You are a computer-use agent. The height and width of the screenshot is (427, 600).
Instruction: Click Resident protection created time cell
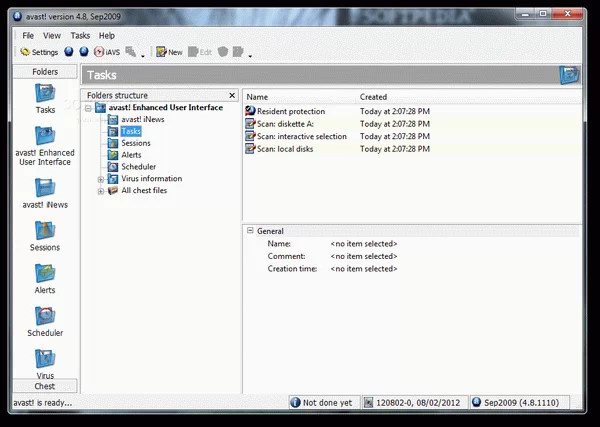395,111
